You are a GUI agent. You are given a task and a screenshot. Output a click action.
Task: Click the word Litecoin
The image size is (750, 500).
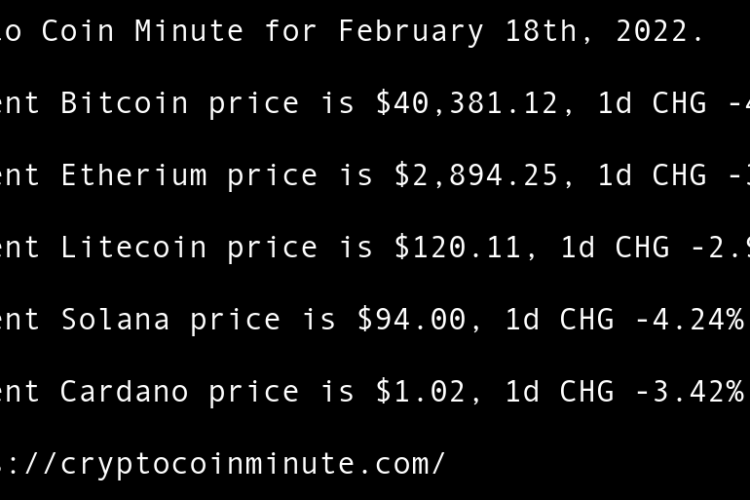click(x=133, y=247)
